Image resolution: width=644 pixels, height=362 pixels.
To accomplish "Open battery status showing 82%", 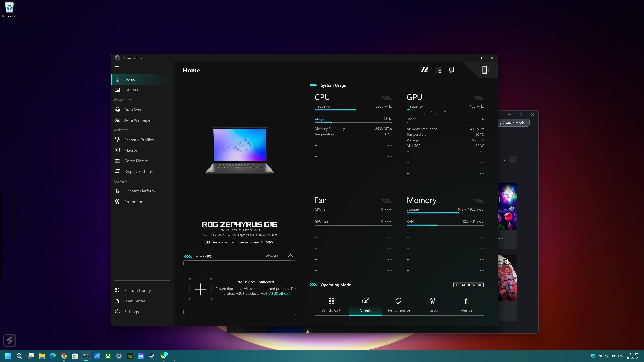I will (x=616, y=356).
